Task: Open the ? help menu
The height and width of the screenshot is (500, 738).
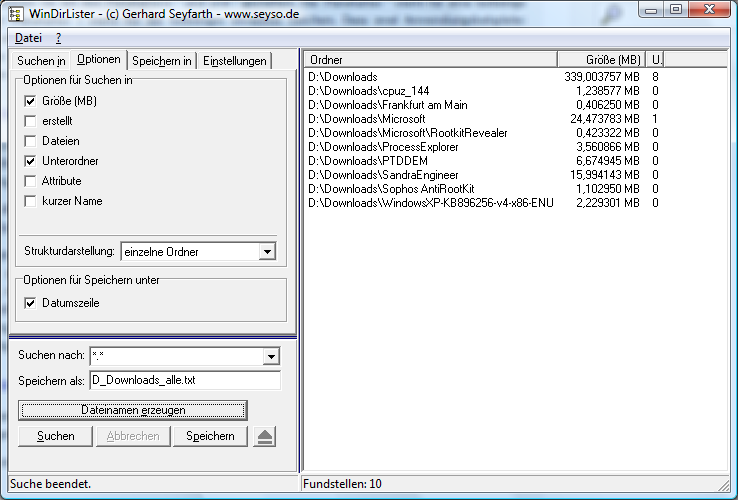Action: (x=58, y=38)
